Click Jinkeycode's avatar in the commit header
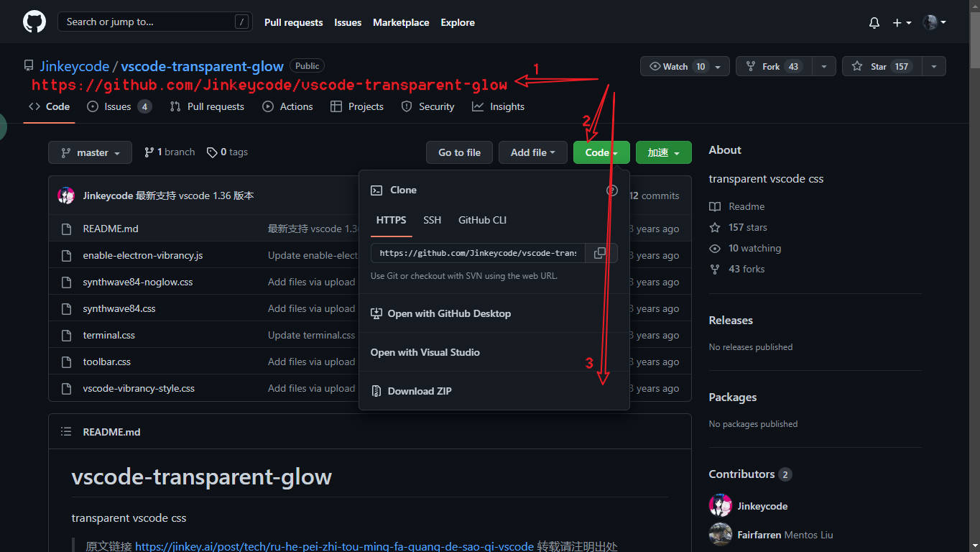The height and width of the screenshot is (552, 980). point(66,195)
